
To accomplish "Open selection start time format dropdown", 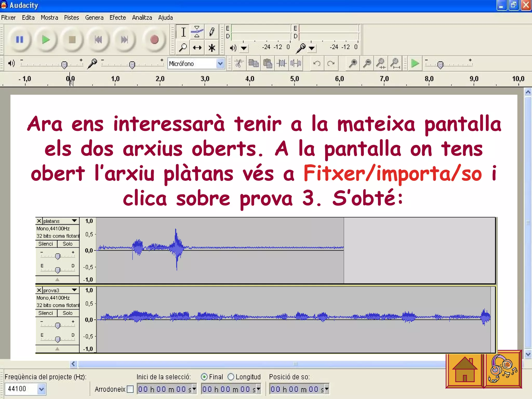I will coord(194,389).
